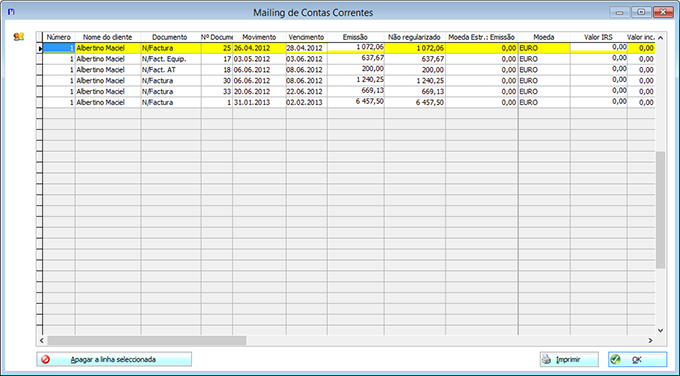
Task: Click the red prohibited icon on Apagar button
Action: 46,360
